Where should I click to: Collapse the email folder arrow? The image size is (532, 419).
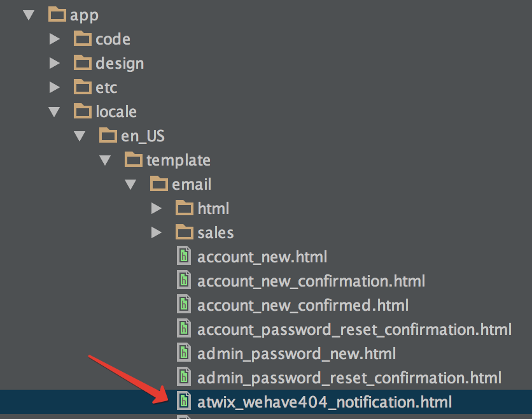pos(130,185)
